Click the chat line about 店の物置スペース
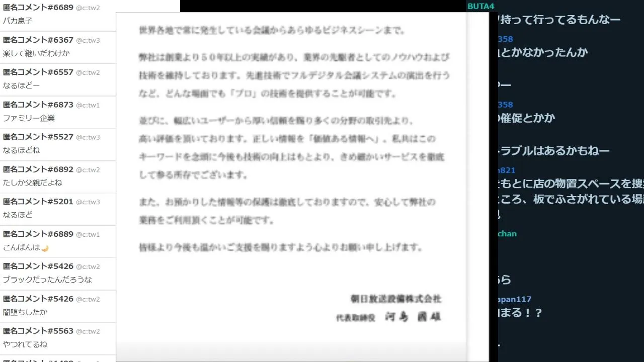This screenshot has width=644, height=362. [571, 184]
